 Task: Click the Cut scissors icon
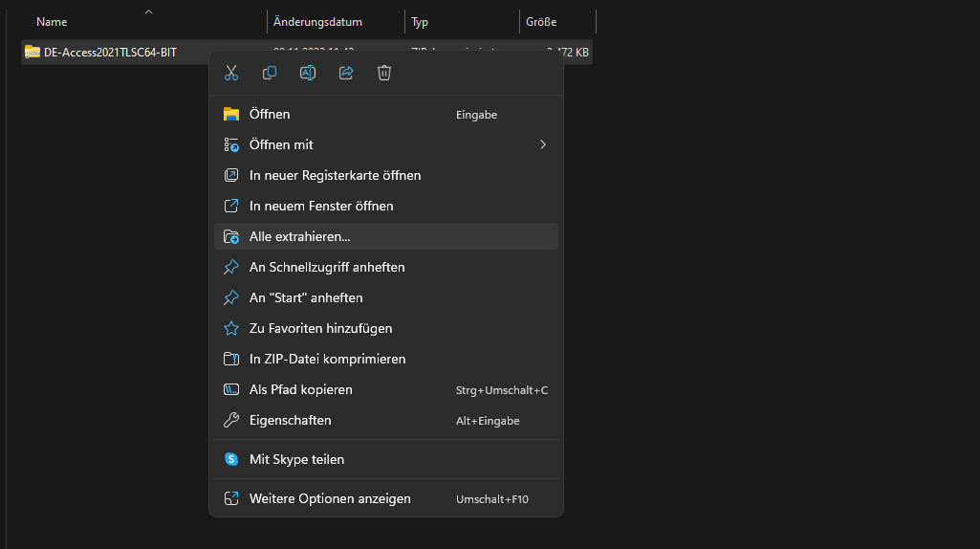coord(231,73)
